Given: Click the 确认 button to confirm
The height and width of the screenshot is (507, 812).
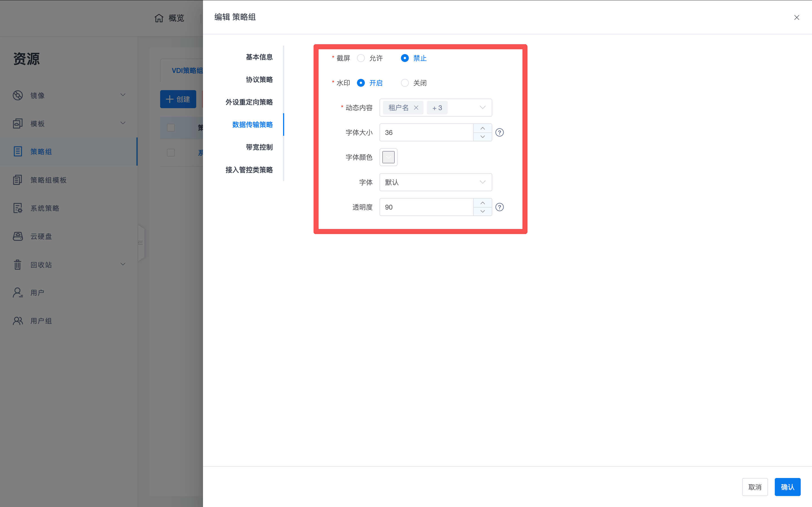Looking at the screenshot, I should [x=787, y=486].
